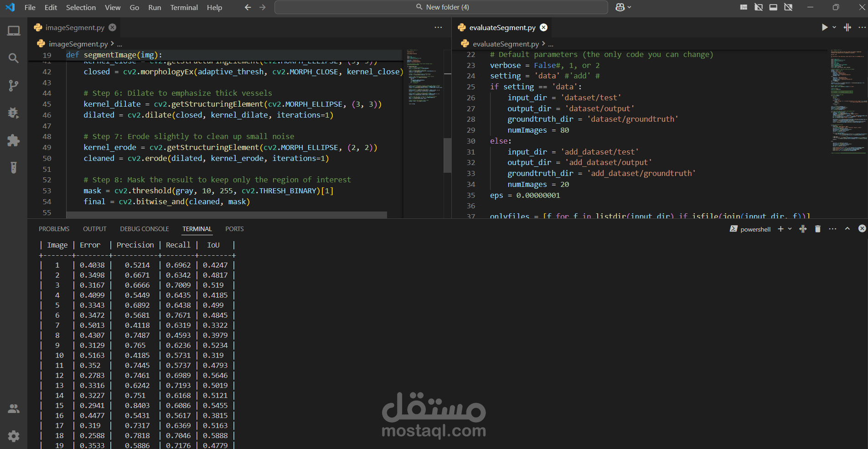Click the '# Step 6: Dilate to emphasize thick vessels' comment
The height and width of the screenshot is (449, 868).
[x=178, y=93]
